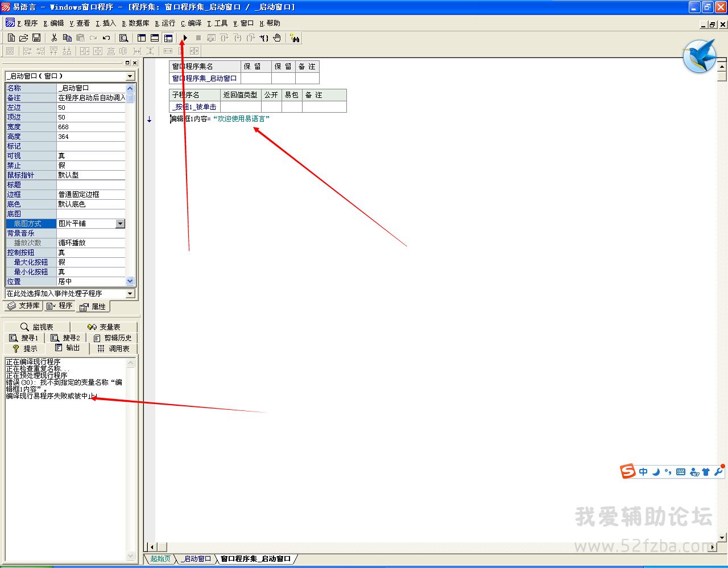The width and height of the screenshot is (728, 568).
Task: Click the hand breakpoint toolbar icon
Action: point(277,38)
